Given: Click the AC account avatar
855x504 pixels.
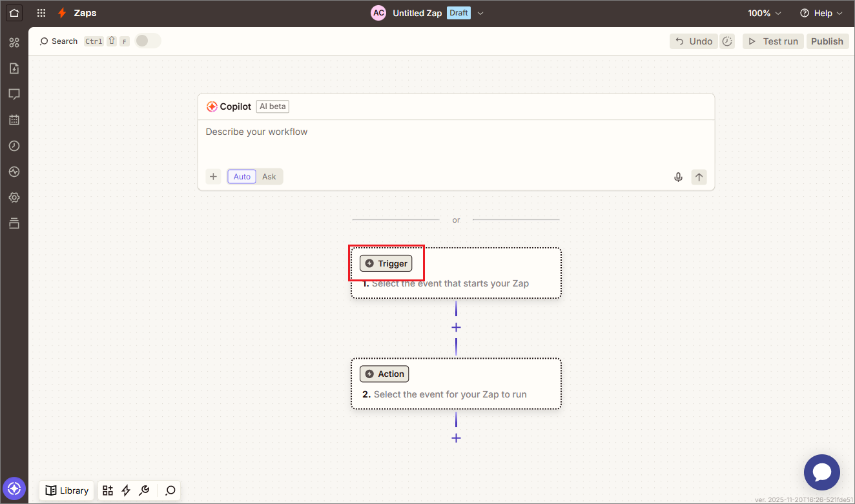Looking at the screenshot, I should point(378,13).
